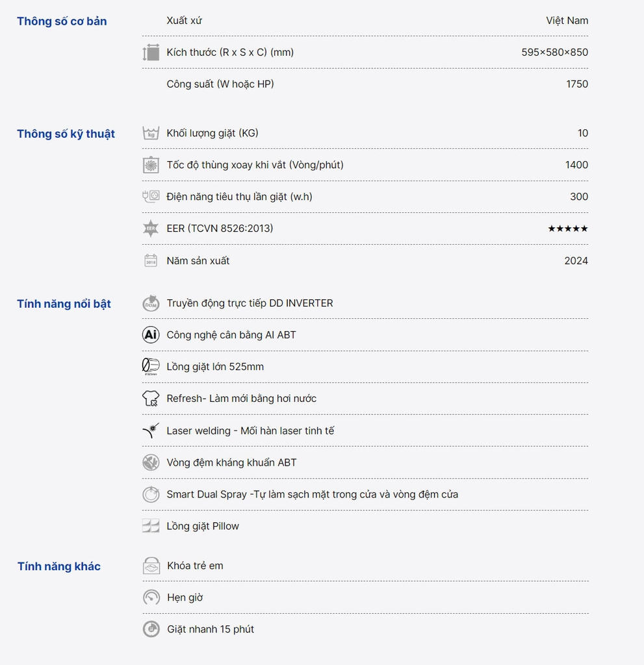Click the EER star badge icon
This screenshot has height=665, width=644.
click(x=151, y=229)
